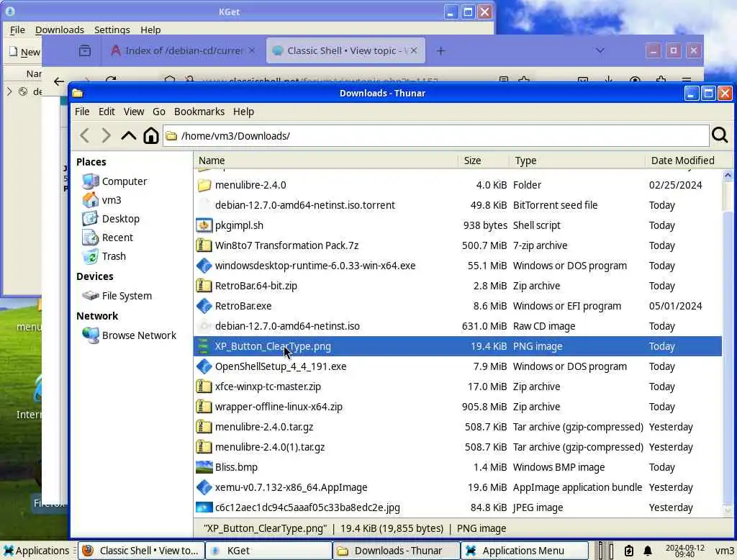The height and width of the screenshot is (560, 737).
Task: Click the notification bell in the panel
Action: (x=648, y=551)
